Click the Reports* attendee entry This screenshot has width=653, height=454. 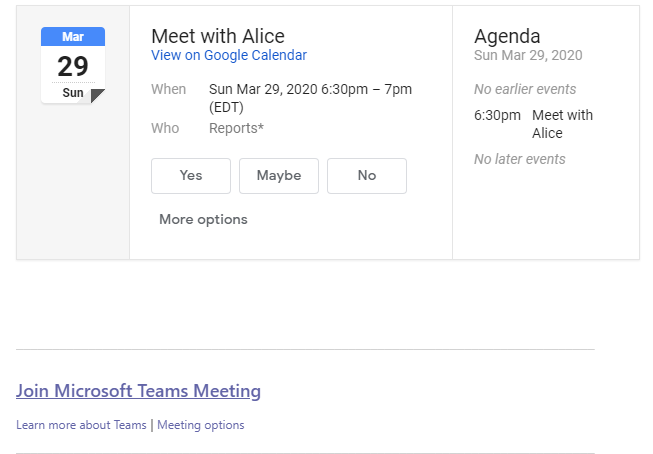pos(236,128)
